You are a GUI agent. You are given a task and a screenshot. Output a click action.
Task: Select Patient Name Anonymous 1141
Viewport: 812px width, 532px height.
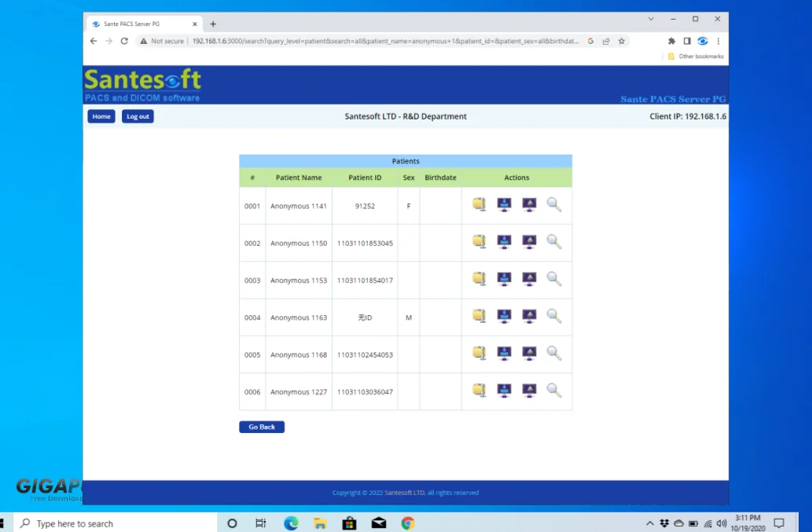coord(298,206)
